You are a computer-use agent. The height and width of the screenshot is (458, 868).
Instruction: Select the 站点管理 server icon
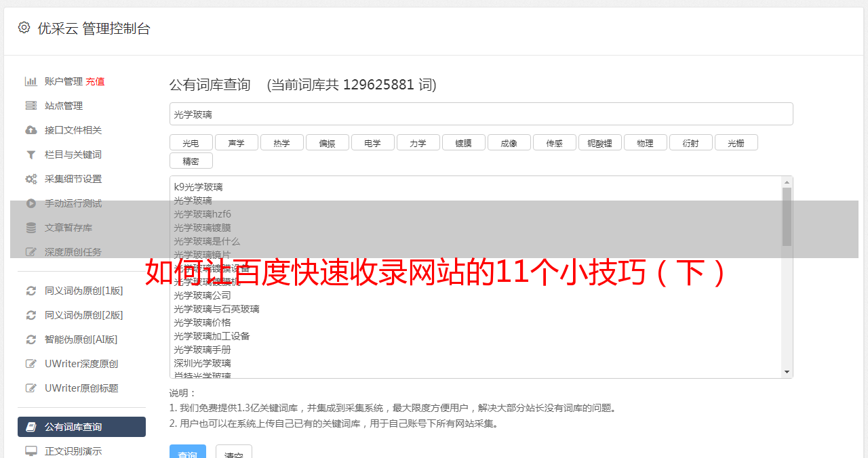(31, 106)
